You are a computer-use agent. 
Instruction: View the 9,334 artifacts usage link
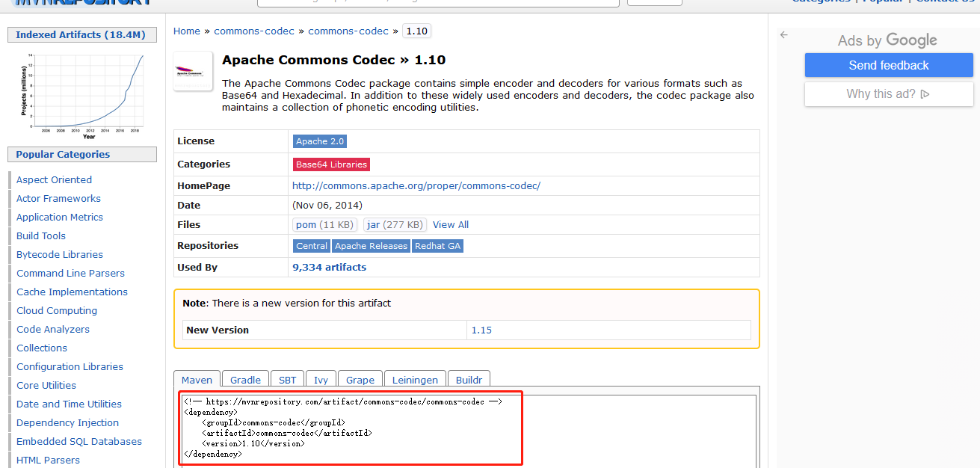point(330,267)
